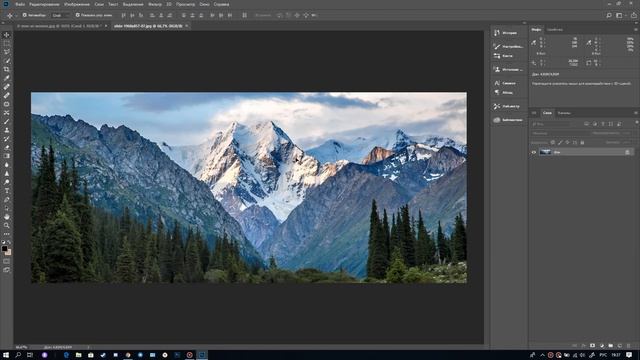
Task: Open the Символ (Character) panel
Action: [506, 83]
